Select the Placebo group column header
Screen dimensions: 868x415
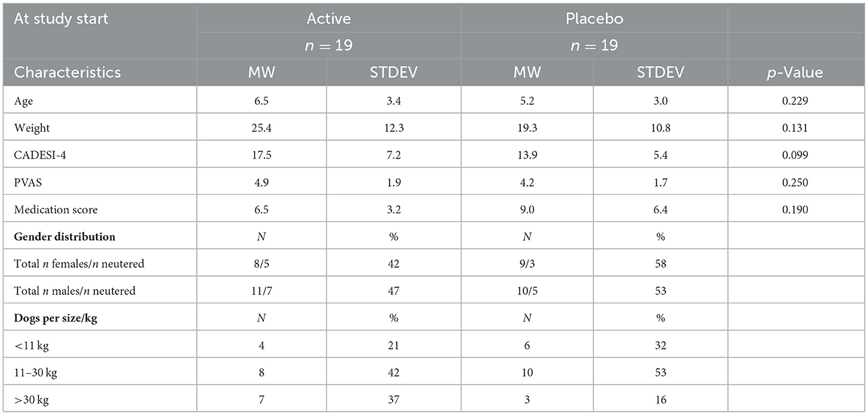(x=593, y=18)
